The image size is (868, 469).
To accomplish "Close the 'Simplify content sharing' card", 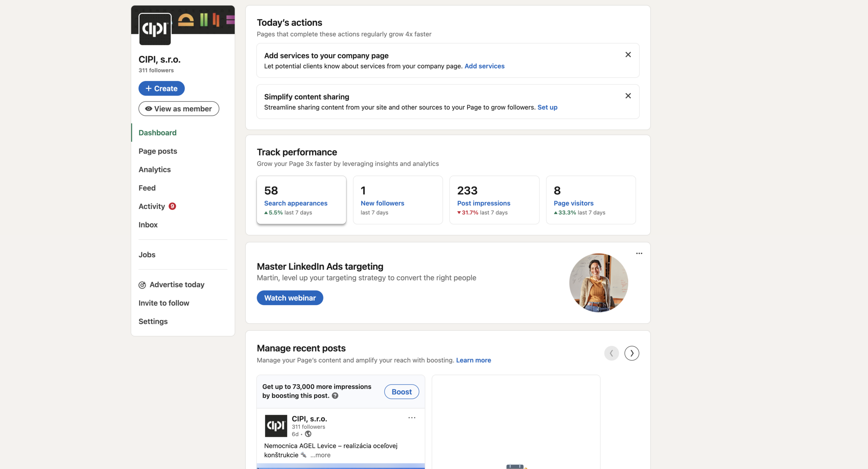I will [628, 96].
